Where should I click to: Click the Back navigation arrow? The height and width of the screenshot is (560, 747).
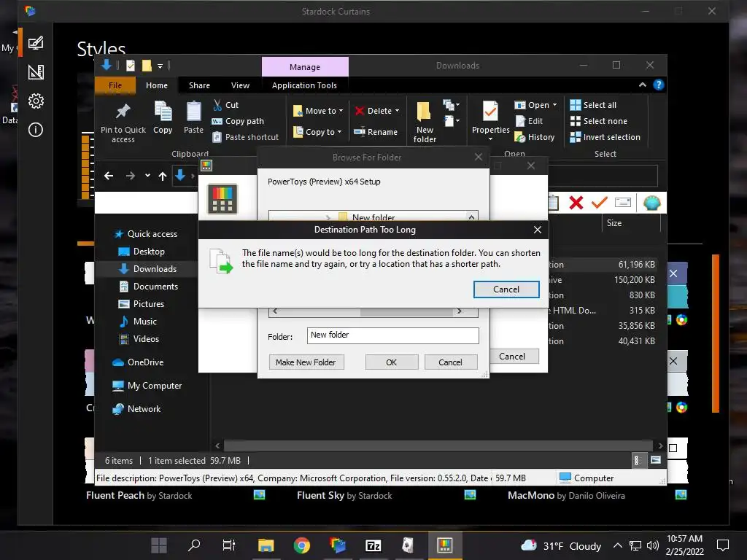coord(109,176)
